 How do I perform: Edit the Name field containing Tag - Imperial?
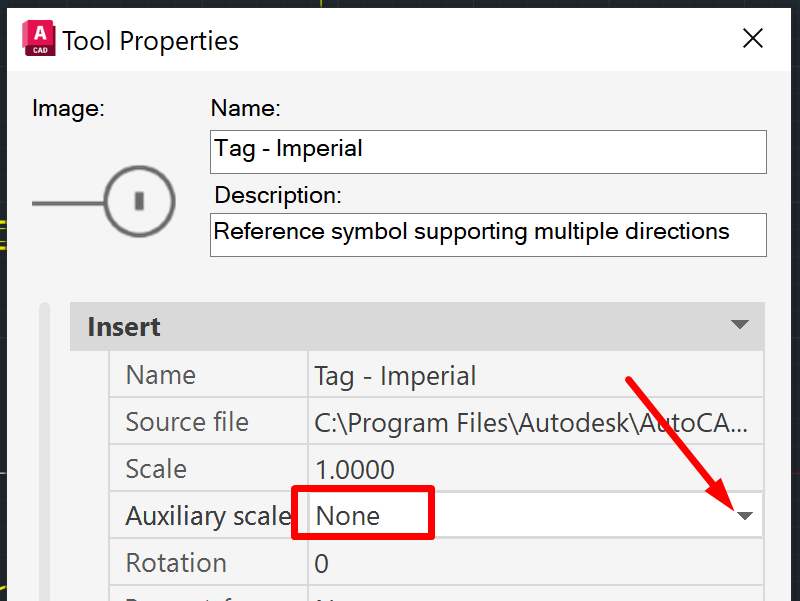tap(488, 151)
